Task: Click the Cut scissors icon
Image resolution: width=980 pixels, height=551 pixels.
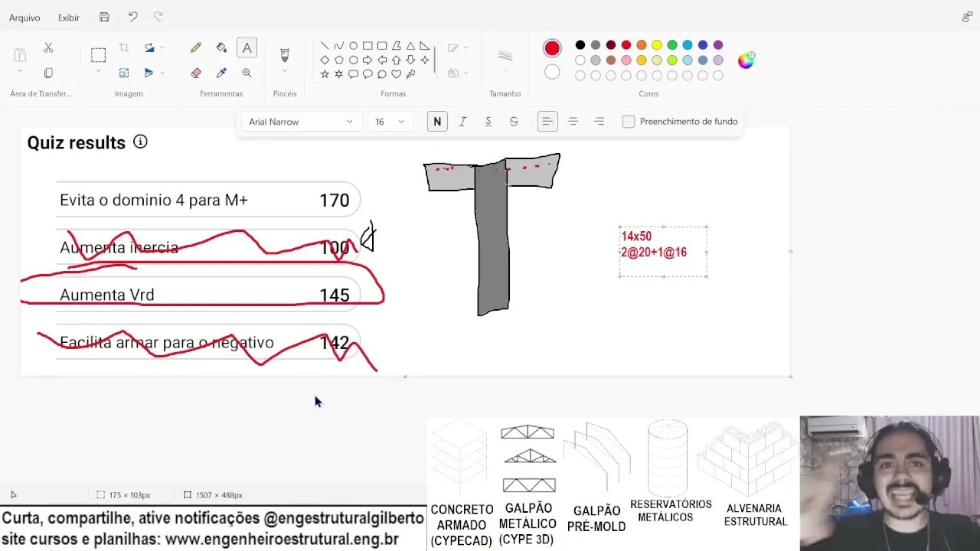Action: (48, 47)
